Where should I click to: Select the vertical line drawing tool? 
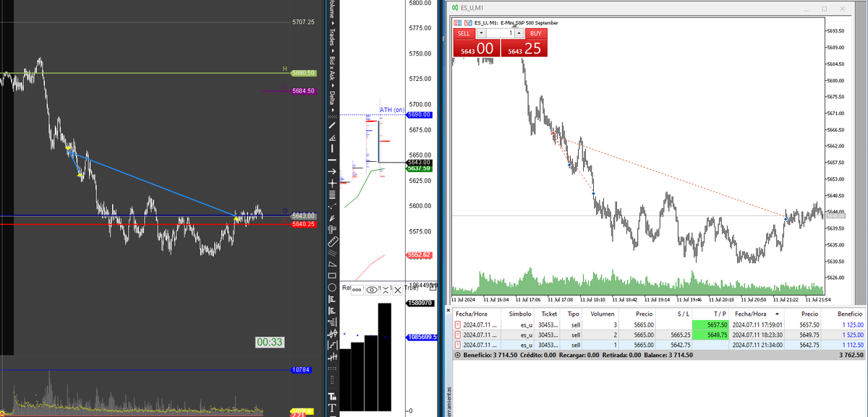coord(332,148)
